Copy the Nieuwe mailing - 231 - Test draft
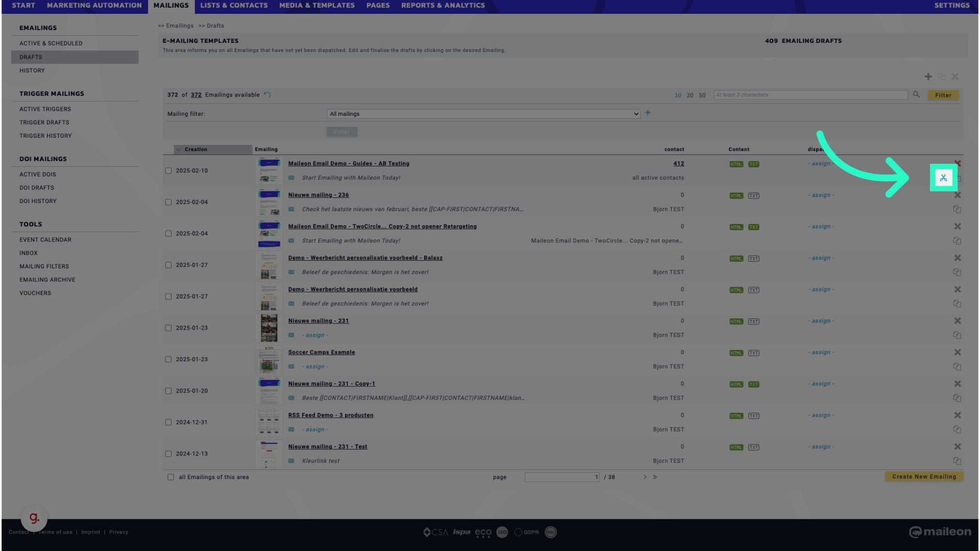 pyautogui.click(x=957, y=461)
